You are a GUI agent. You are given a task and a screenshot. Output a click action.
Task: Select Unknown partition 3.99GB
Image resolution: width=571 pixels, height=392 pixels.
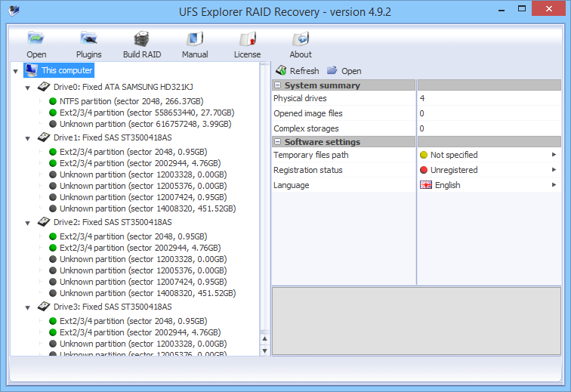(145, 124)
